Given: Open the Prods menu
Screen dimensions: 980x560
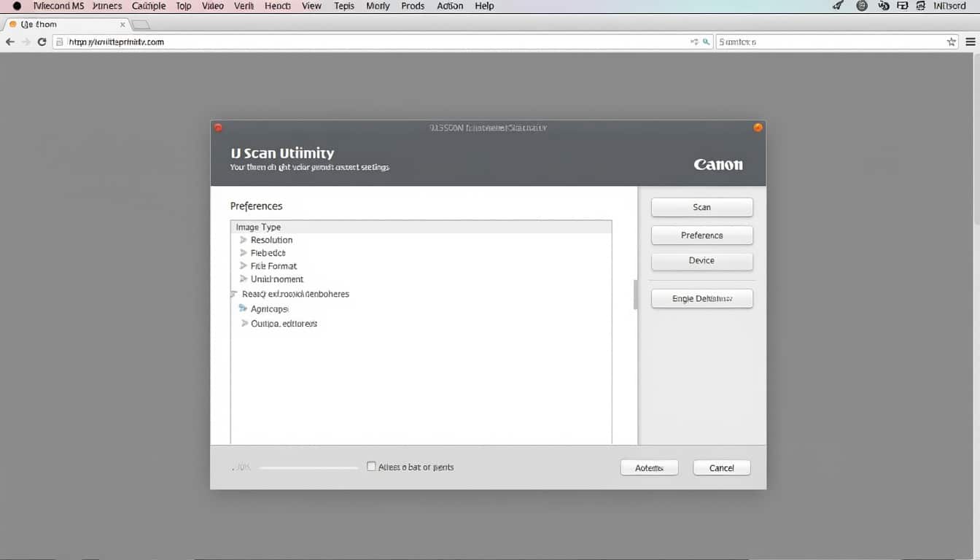Looking at the screenshot, I should 413,6.
